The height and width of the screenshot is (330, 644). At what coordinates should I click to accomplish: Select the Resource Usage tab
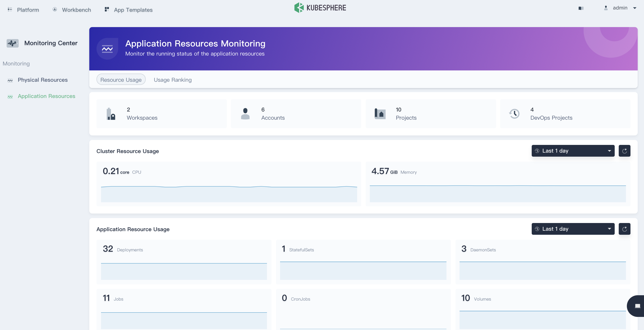click(x=121, y=79)
